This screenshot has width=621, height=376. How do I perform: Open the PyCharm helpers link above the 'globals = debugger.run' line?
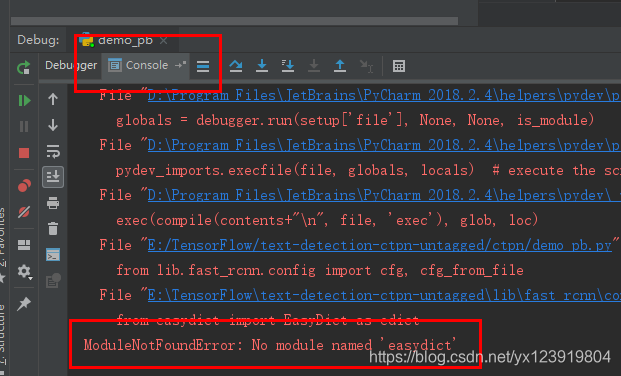(384, 95)
